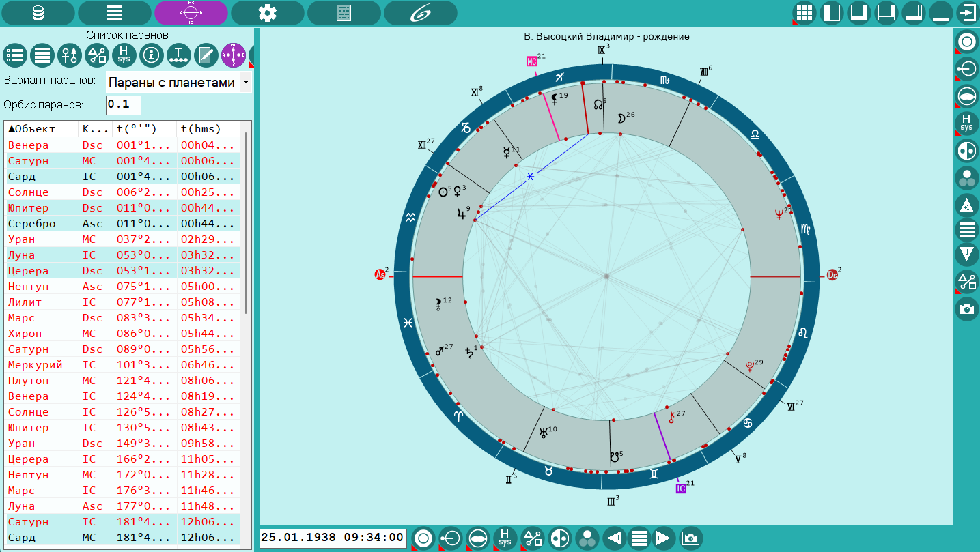Image resolution: width=980 pixels, height=552 pixels.
Task: Click the exit arrow icon at top right
Action: tap(967, 13)
